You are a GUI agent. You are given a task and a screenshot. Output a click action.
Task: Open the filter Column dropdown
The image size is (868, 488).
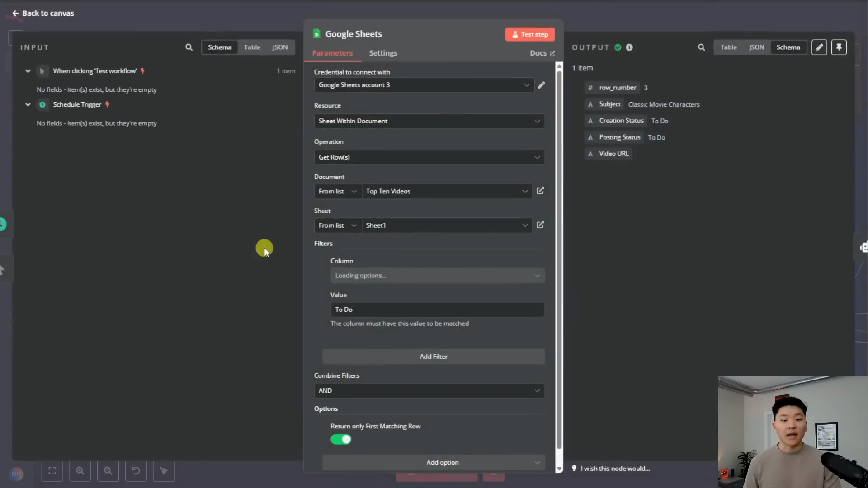point(437,276)
